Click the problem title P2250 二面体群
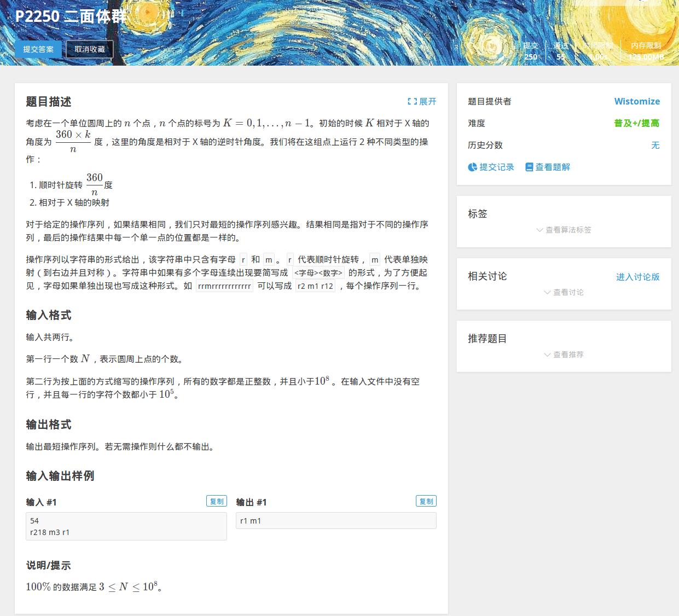Viewport: 679px width, 616px height. pos(70,16)
